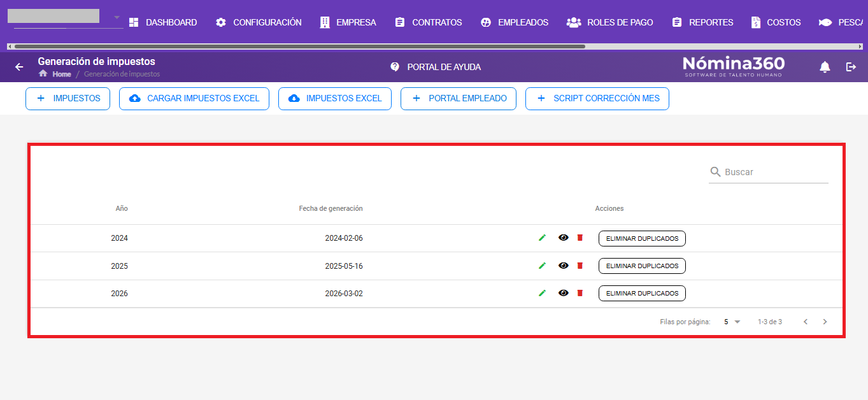Click ELIMINAR DUPLICADOS for 2026
This screenshot has width=868, height=400.
click(642, 293)
